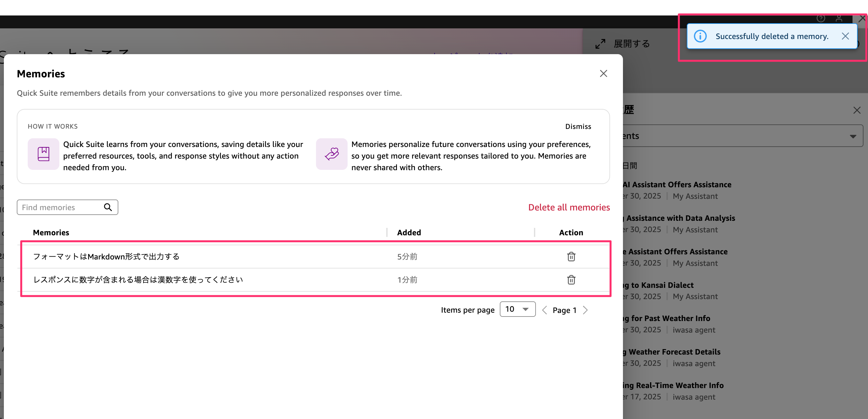Dismiss the How It Works card
Image resolution: width=868 pixels, height=419 pixels.
coord(578,126)
